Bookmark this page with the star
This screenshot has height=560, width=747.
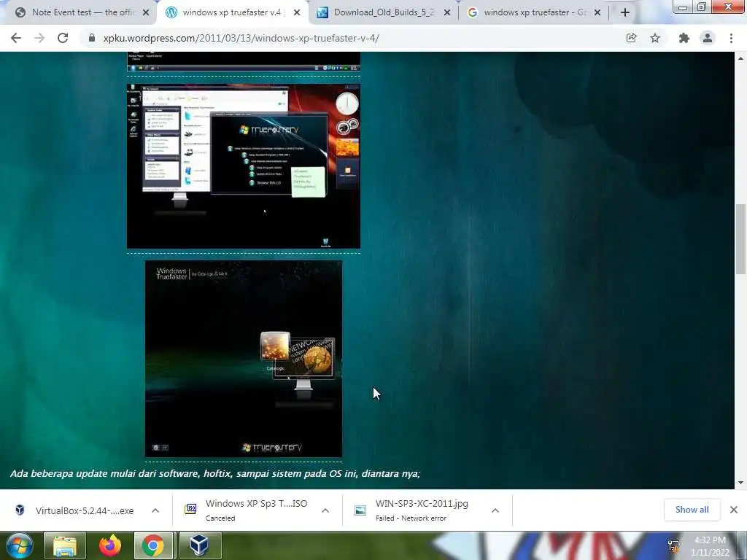[x=655, y=38]
